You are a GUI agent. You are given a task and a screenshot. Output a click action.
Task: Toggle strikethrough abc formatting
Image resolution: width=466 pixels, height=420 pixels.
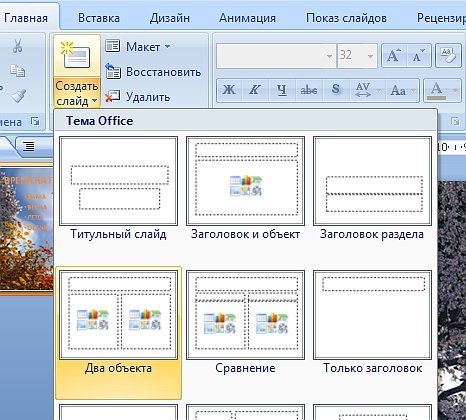pos(309,90)
